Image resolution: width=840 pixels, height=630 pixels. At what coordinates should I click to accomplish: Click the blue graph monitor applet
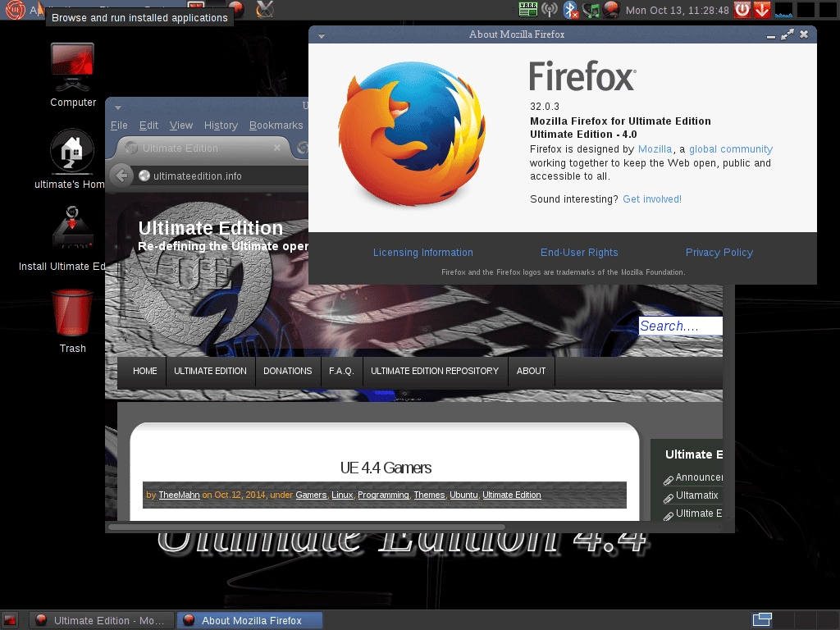(x=783, y=10)
